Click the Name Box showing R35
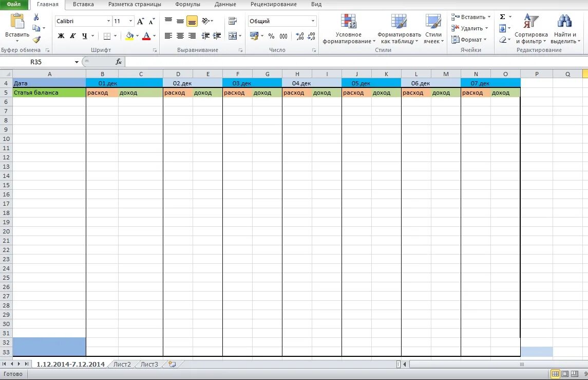 click(x=36, y=62)
